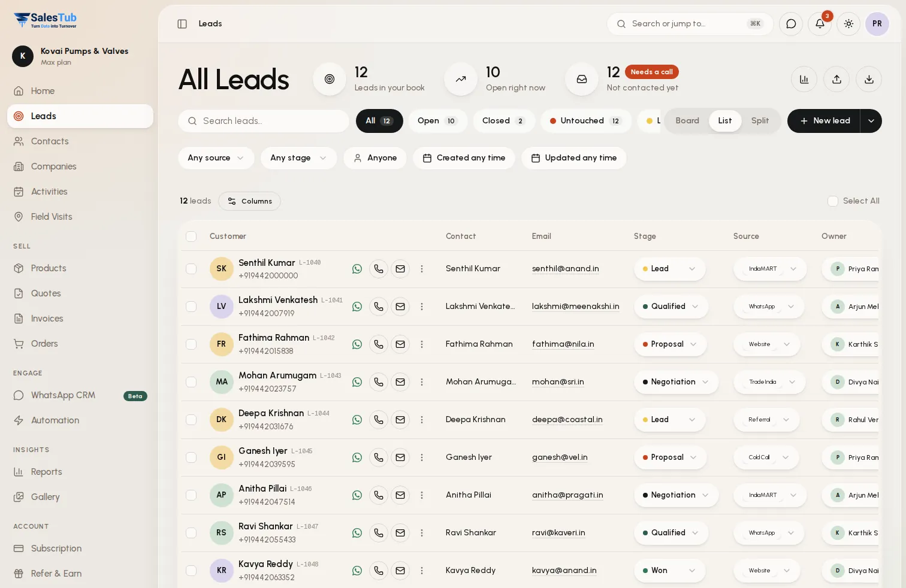906x588 pixels.
Task: Email Anitha Pillai via envelope icon
Action: [400, 495]
